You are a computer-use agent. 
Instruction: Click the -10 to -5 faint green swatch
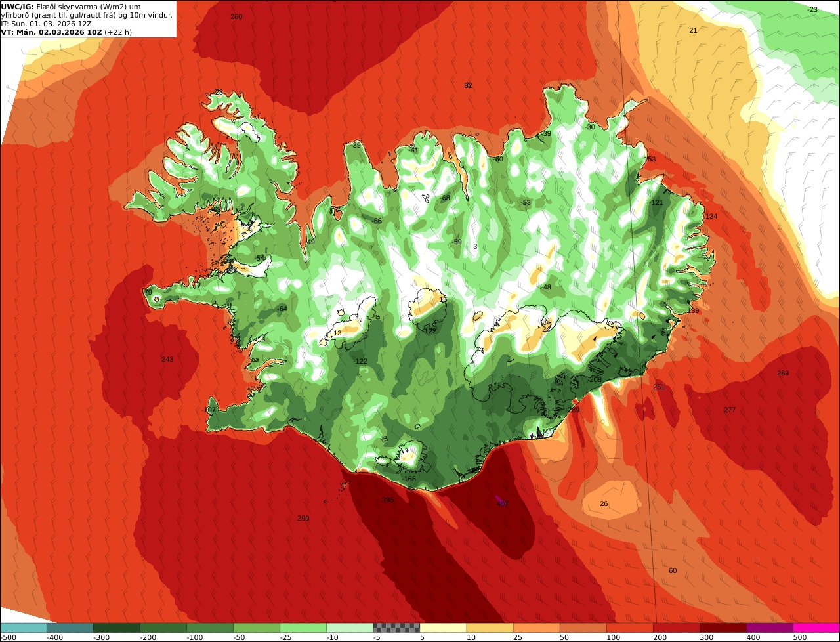click(349, 628)
